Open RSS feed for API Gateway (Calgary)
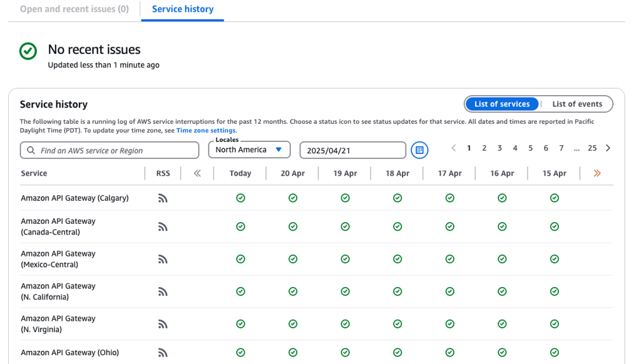 [163, 198]
